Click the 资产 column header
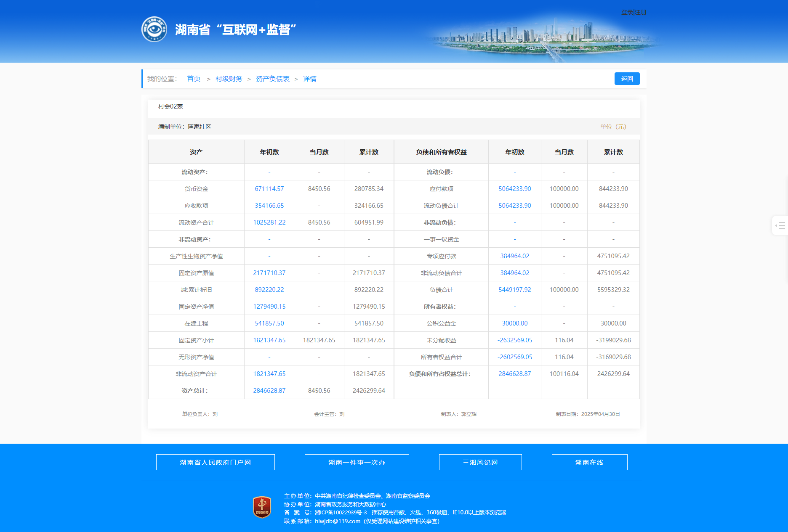The height and width of the screenshot is (532, 788). pyautogui.click(x=196, y=152)
